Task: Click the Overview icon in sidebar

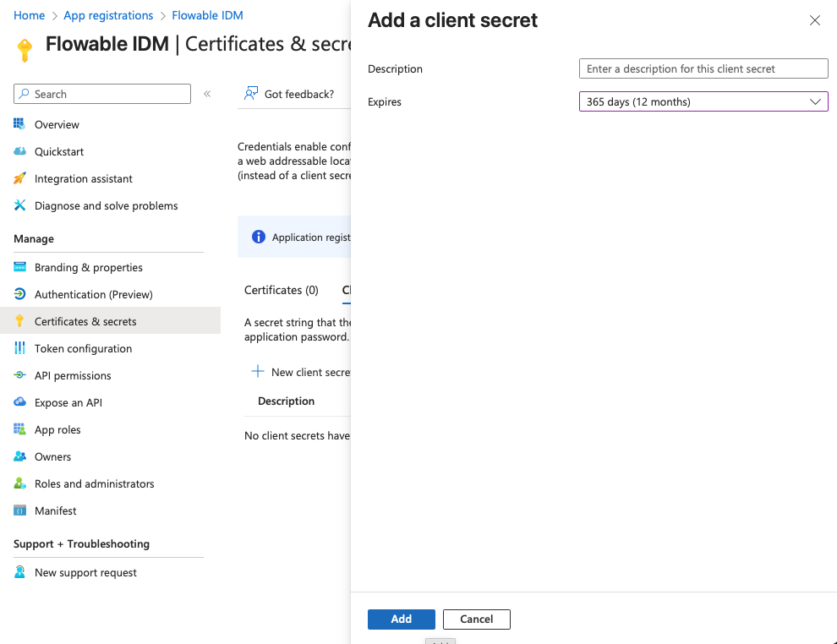Action: pos(20,124)
